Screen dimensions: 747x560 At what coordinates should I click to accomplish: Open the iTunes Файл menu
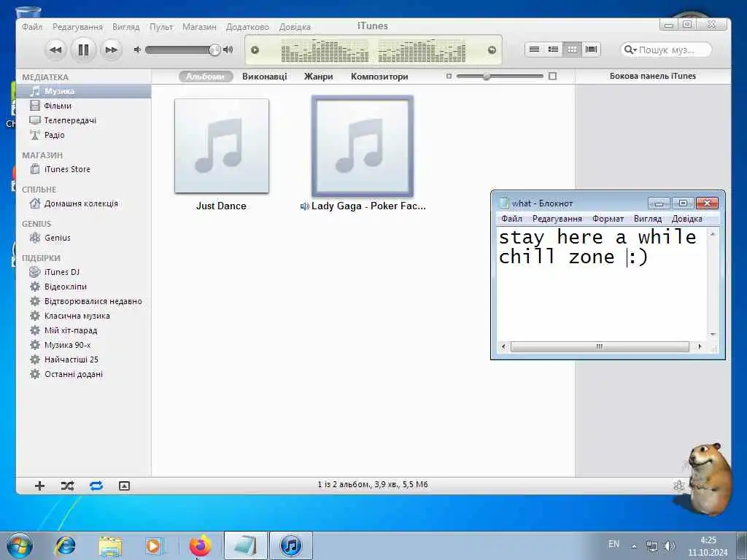coord(32,27)
